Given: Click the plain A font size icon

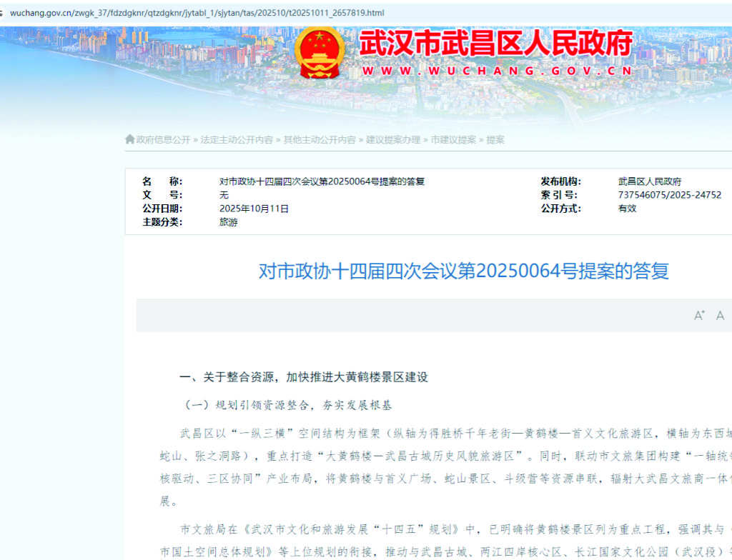Looking at the screenshot, I should click(720, 315).
